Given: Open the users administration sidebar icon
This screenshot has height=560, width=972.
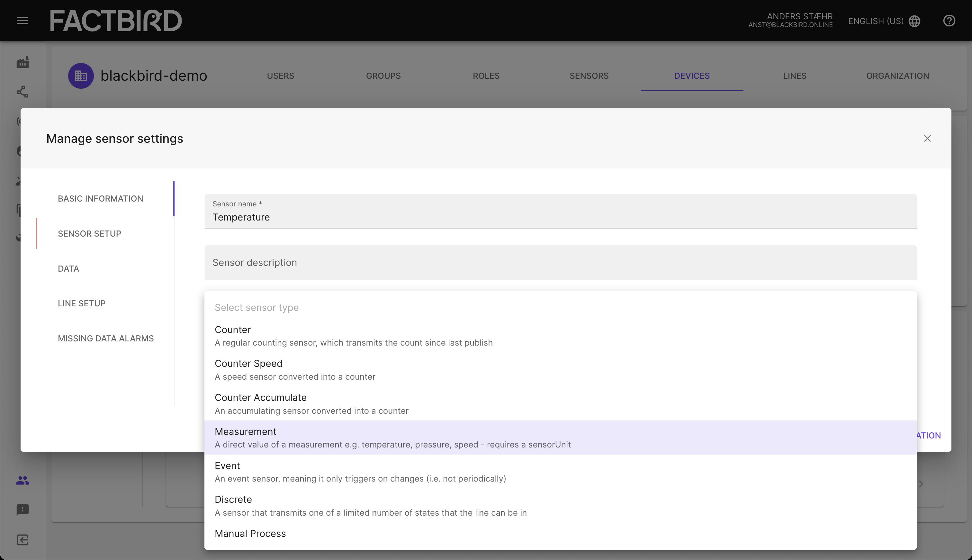Looking at the screenshot, I should (x=23, y=480).
